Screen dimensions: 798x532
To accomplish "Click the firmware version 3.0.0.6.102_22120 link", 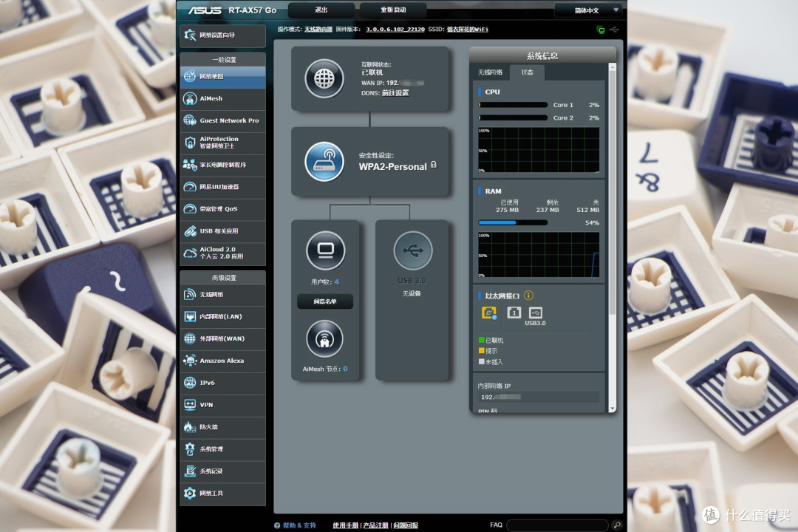I will pyautogui.click(x=395, y=30).
